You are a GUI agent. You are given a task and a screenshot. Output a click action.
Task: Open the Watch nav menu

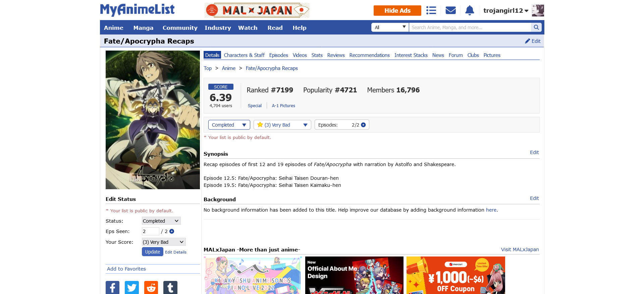tap(248, 28)
